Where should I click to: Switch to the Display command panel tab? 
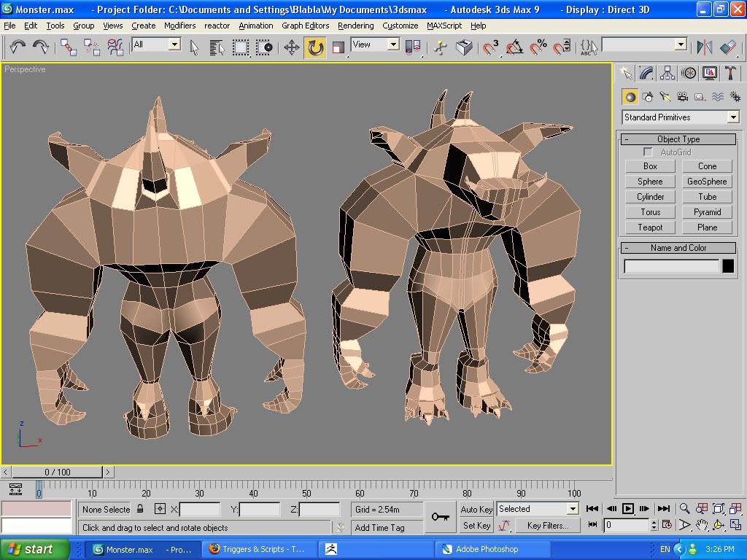coord(709,73)
